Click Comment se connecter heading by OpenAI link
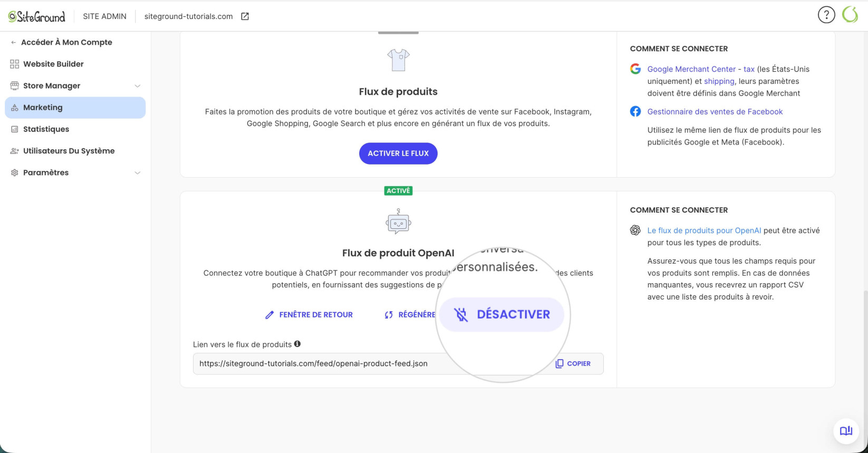This screenshot has height=453, width=868. coord(679,210)
